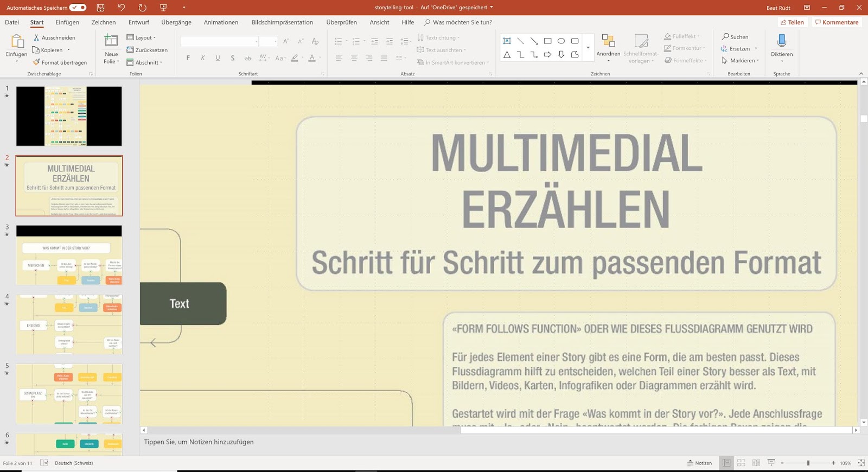This screenshot has width=868, height=472.
Task: Click the Kopieren button
Action: (48, 50)
